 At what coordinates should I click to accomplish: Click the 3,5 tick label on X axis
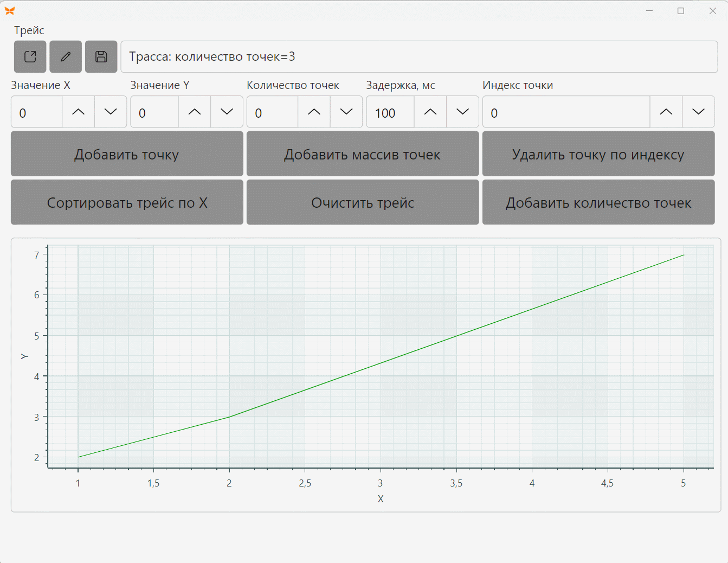[x=456, y=483]
